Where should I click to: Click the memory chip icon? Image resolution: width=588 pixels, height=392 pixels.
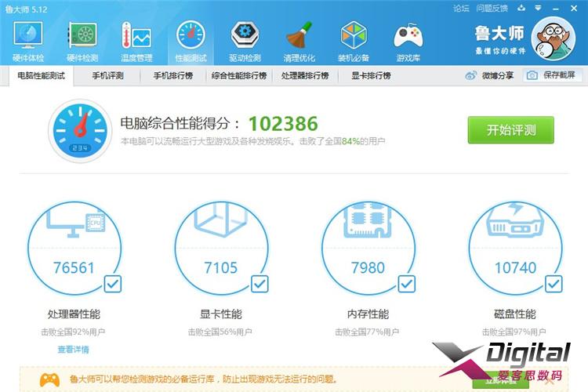tap(368, 220)
